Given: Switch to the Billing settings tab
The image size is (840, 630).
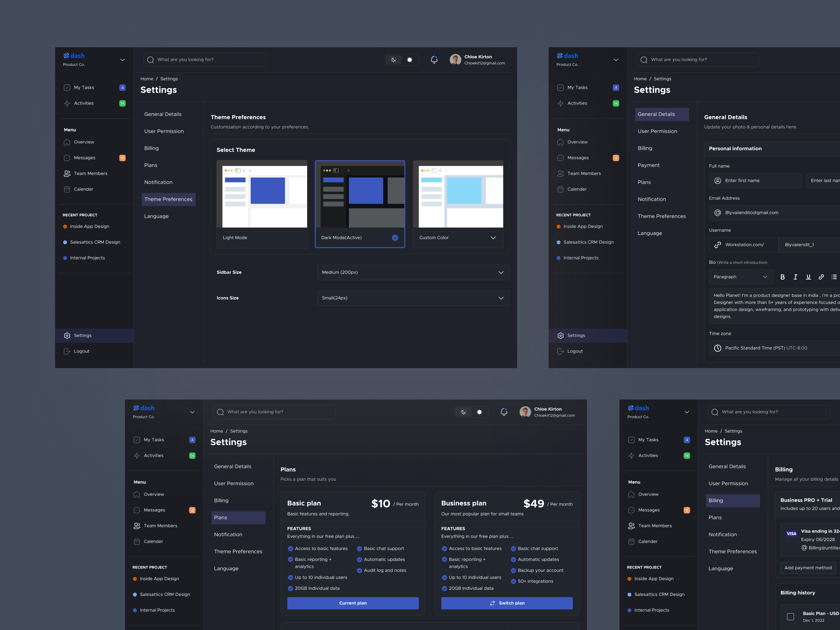Looking at the screenshot, I should coord(151,148).
